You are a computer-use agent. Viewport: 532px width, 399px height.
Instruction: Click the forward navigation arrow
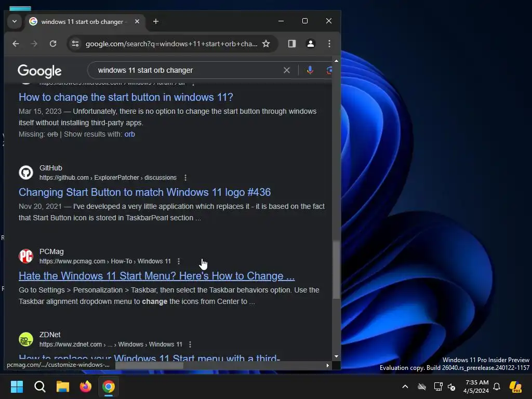(x=34, y=44)
